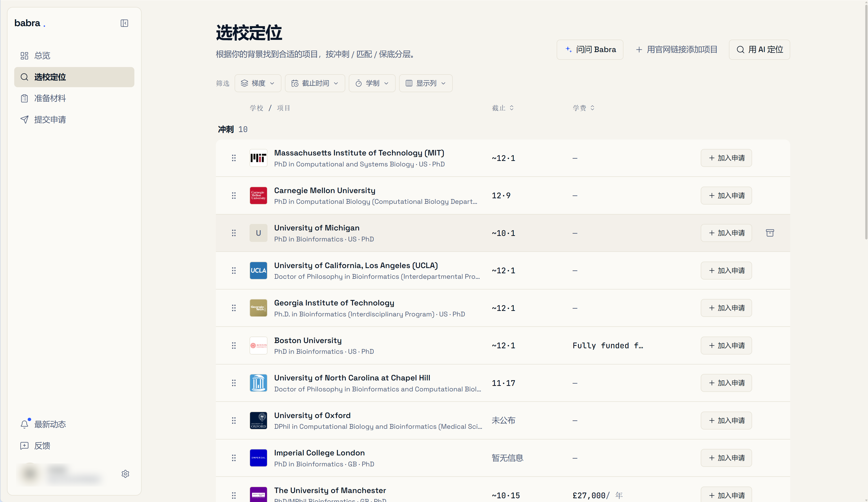Image resolution: width=868 pixels, height=502 pixels.
Task: Add Georgia Tech to applications
Action: (x=726, y=308)
